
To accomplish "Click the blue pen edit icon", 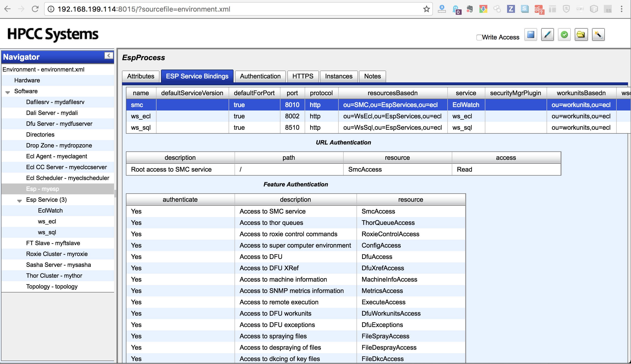I will click(547, 35).
